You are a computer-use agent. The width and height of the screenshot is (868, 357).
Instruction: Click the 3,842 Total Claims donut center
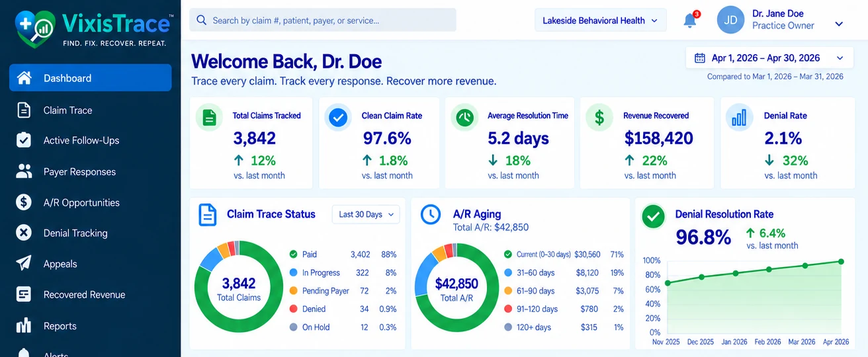[239, 289]
